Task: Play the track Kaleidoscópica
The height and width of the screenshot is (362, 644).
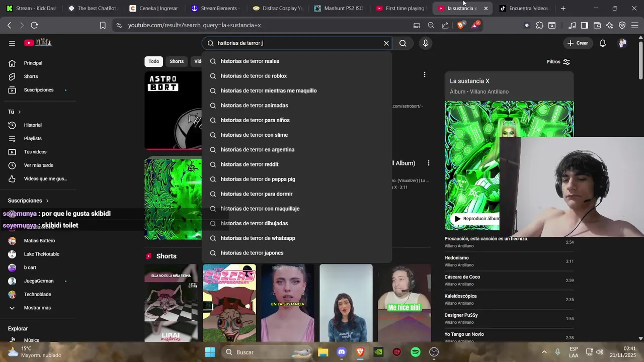Action: click(509, 299)
